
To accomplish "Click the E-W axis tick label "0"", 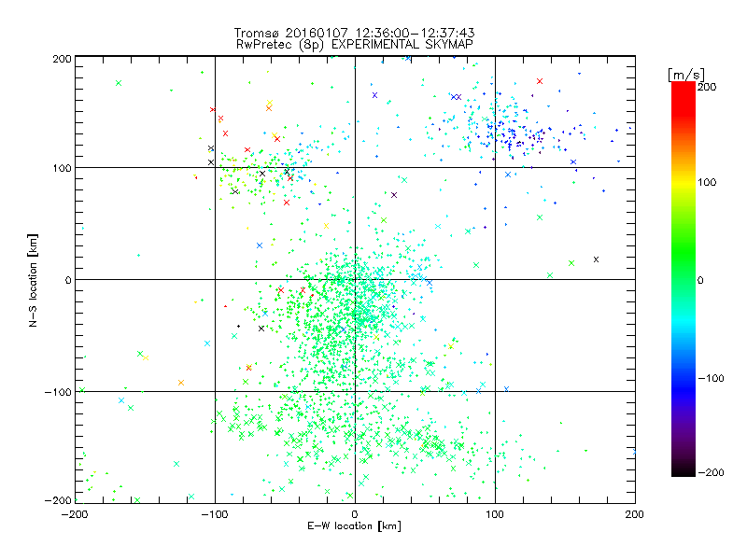I will point(355,514).
